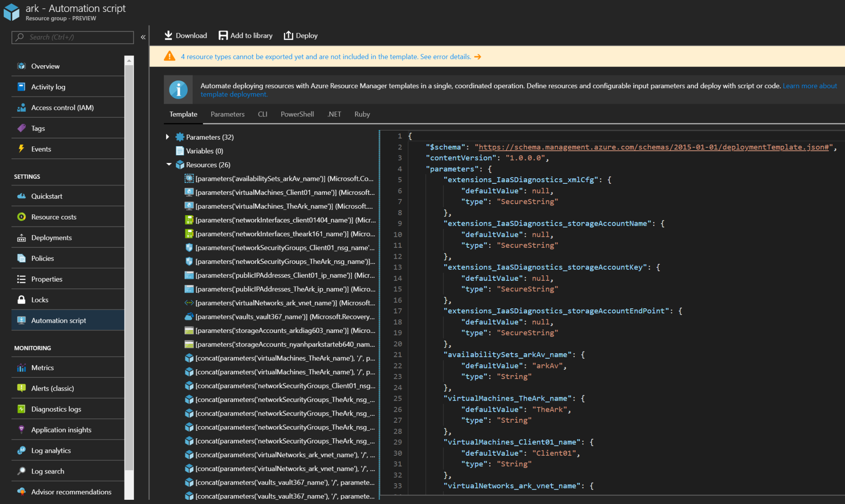Open the schema.management.azure.com URL in code
This screenshot has width=845, height=504.
coord(654,147)
